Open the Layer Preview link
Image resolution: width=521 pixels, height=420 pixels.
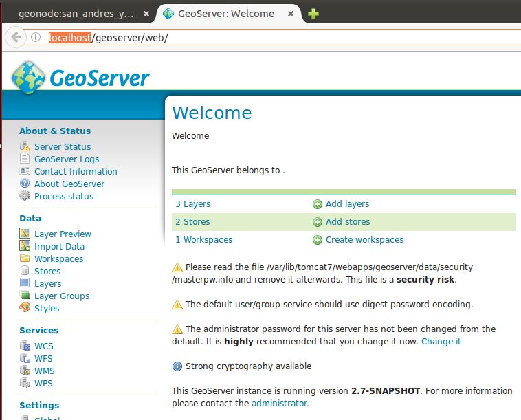point(63,234)
